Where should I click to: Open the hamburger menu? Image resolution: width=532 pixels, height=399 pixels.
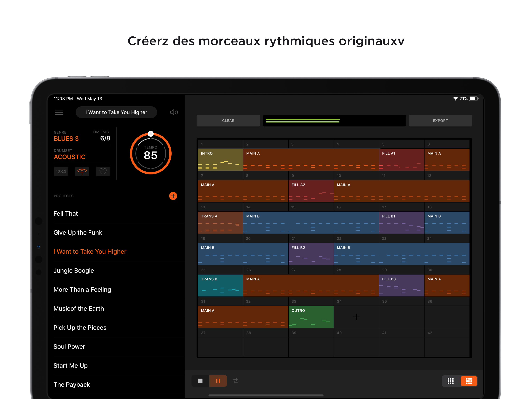59,112
